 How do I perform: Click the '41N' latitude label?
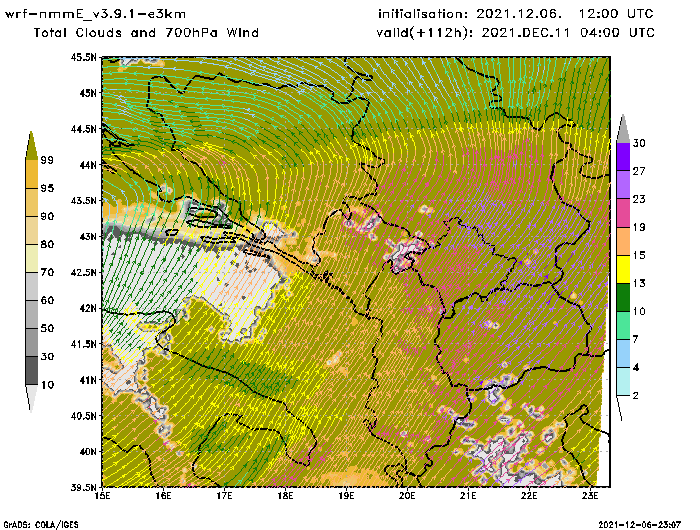(88, 380)
